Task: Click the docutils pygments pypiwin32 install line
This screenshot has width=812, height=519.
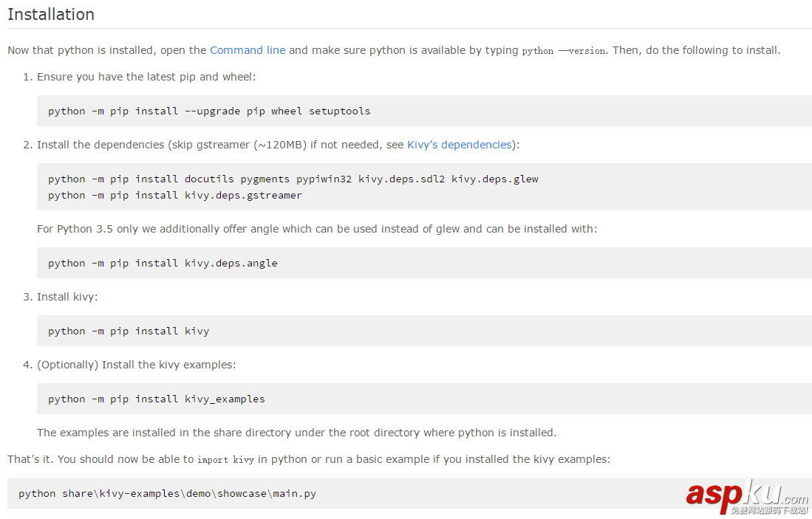Action: point(293,179)
